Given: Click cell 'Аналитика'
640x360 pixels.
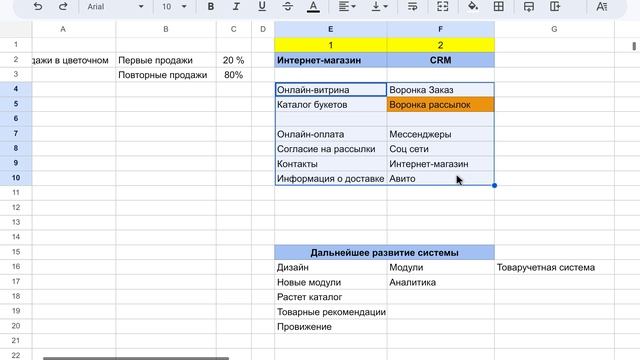Looking at the screenshot, I should coord(440,282).
